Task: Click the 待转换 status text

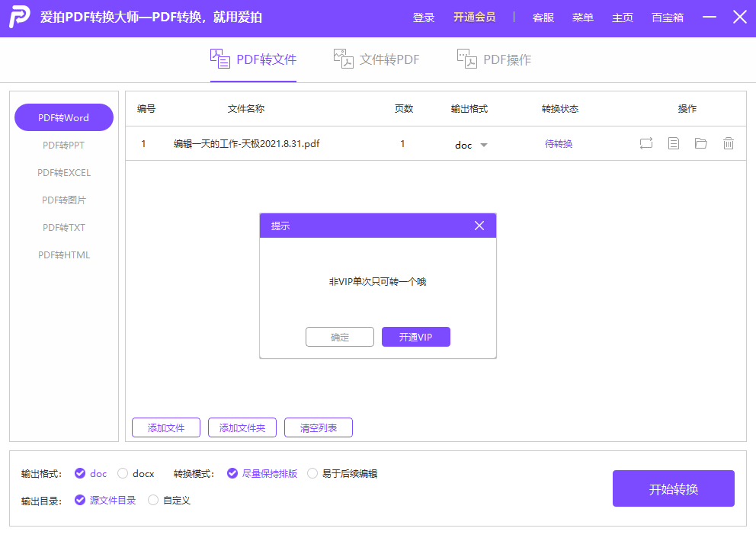Action: tap(559, 144)
